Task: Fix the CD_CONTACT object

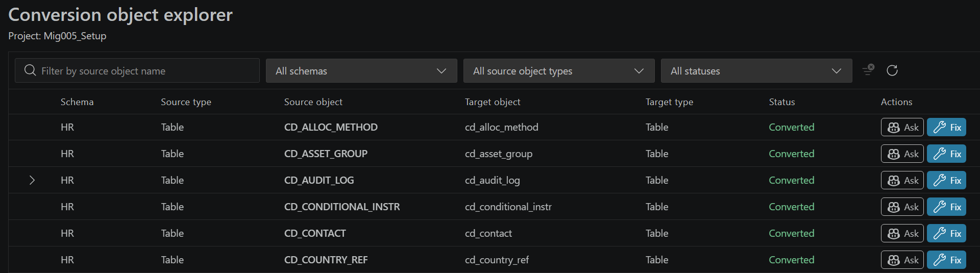Action: 946,233
